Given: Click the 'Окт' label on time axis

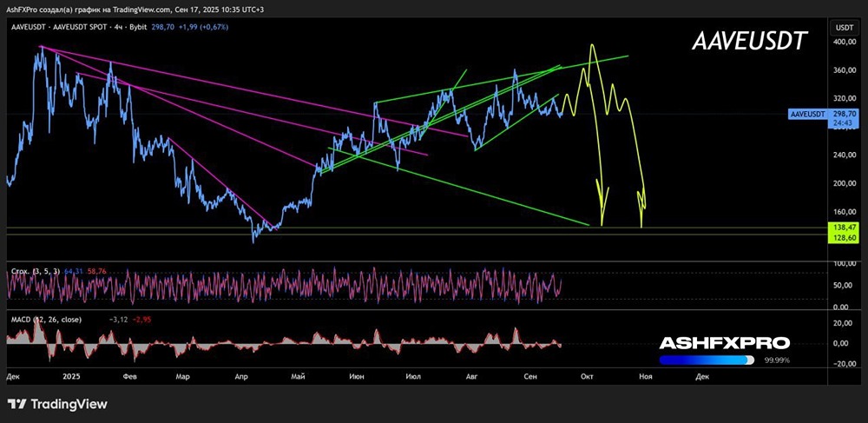Looking at the screenshot, I should pos(587,377).
